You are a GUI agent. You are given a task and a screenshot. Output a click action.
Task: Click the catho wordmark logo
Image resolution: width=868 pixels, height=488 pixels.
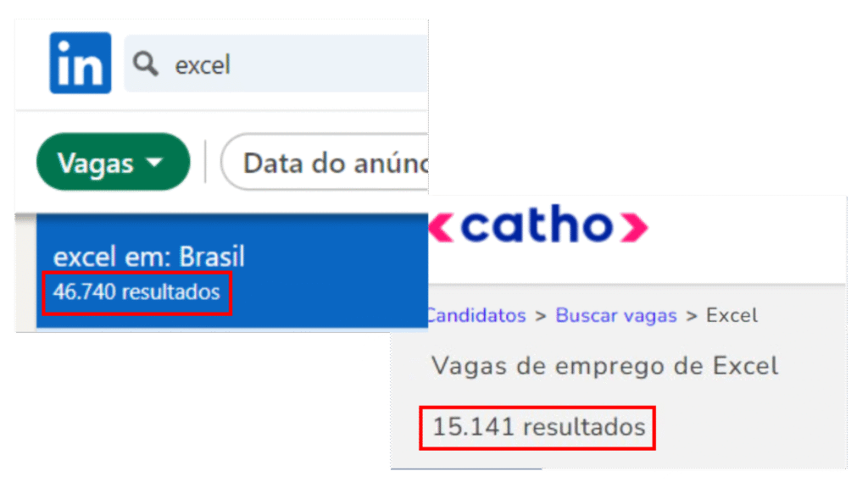pos(538,224)
